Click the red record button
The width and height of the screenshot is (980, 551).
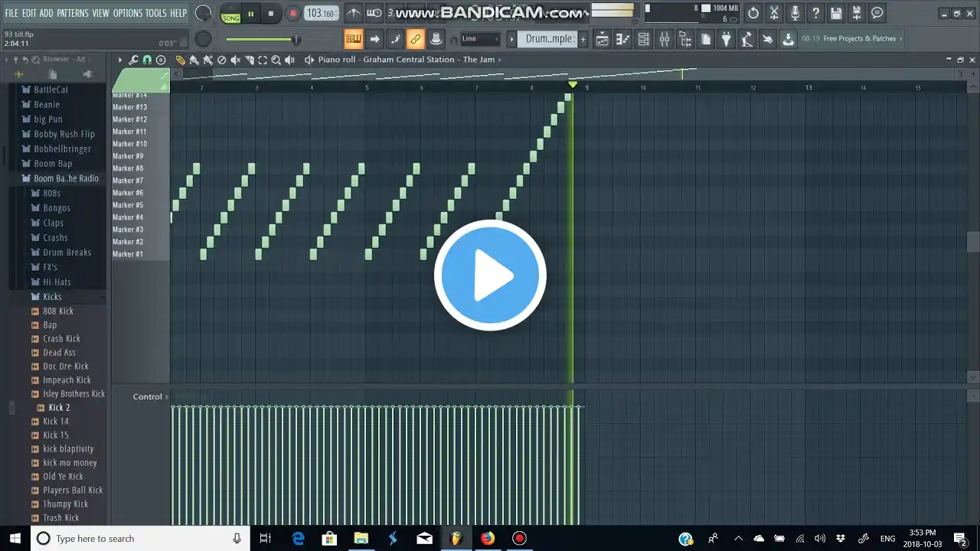pyautogui.click(x=292, y=14)
